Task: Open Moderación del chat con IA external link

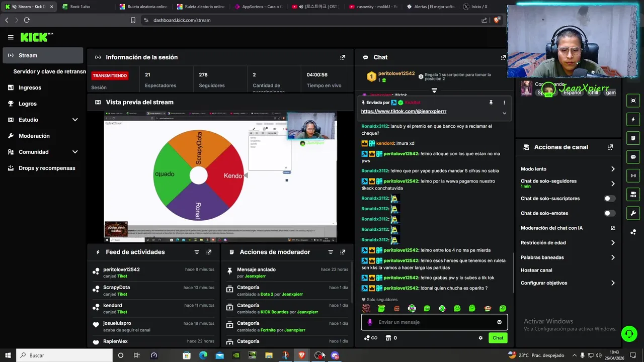Action: pos(613,228)
